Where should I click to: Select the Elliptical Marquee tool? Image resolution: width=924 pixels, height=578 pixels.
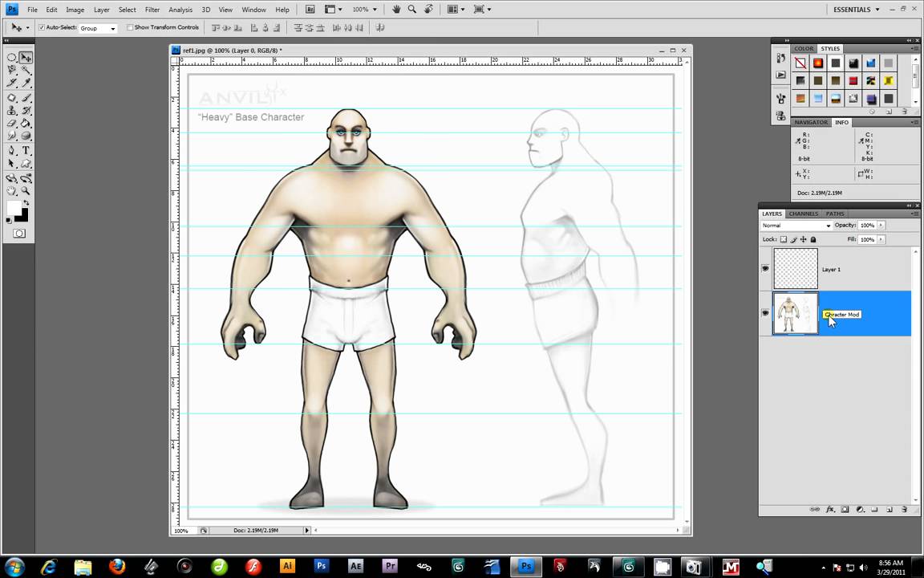click(x=11, y=57)
